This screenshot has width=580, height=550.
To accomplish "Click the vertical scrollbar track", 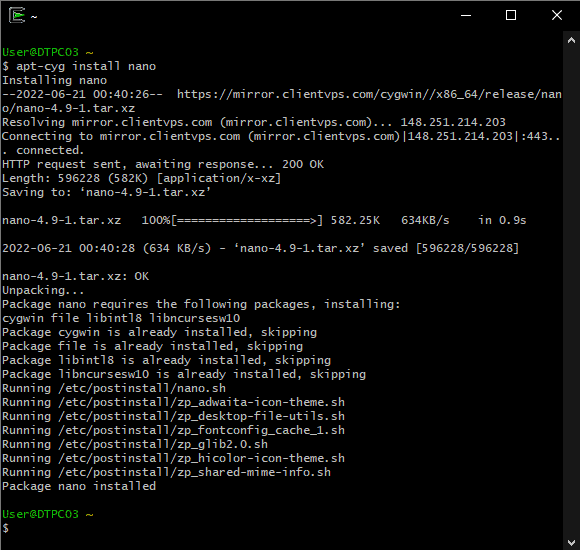I will coord(571,291).
